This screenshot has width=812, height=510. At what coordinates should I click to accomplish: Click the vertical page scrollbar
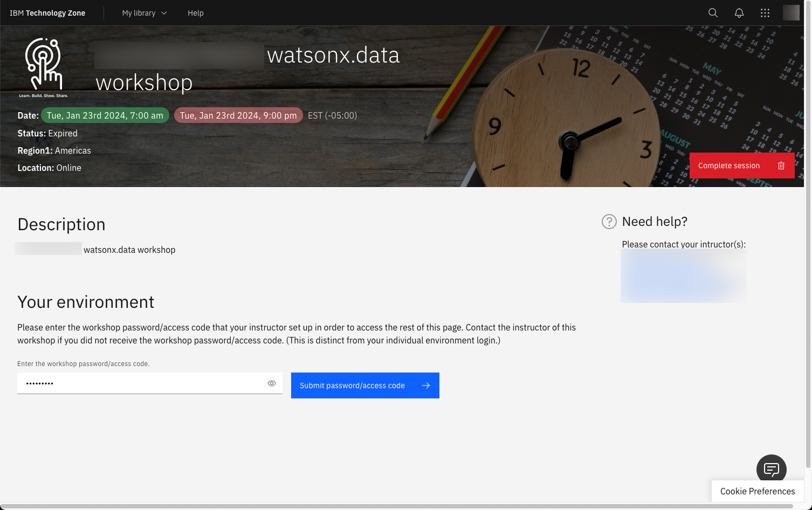coord(808,234)
